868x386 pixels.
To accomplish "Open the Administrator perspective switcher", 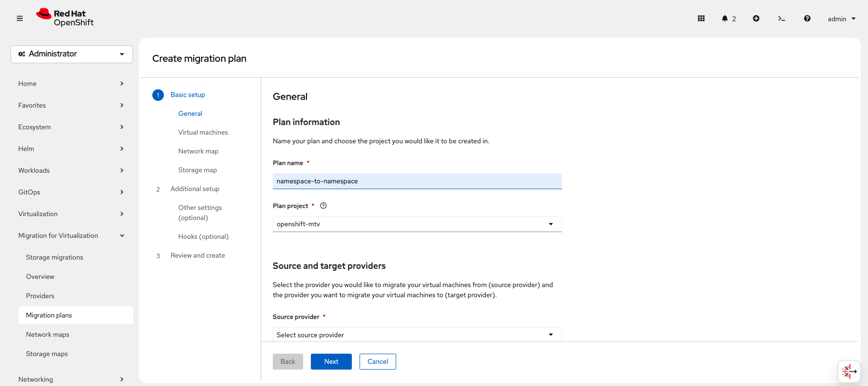I will 72,54.
